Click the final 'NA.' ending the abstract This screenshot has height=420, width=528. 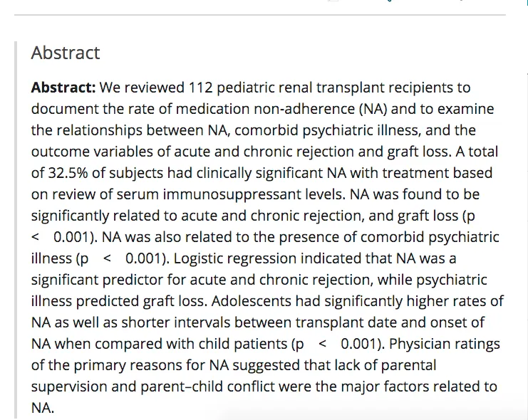point(43,408)
